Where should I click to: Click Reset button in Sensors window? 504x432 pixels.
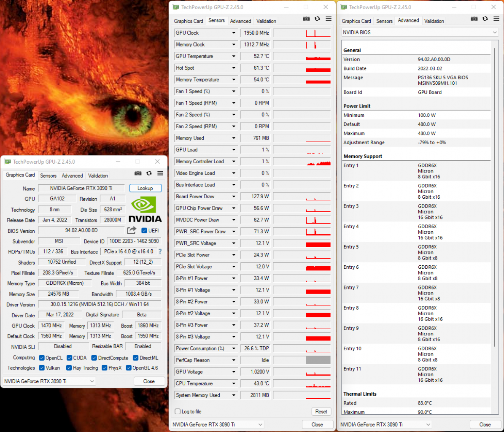pos(321,411)
